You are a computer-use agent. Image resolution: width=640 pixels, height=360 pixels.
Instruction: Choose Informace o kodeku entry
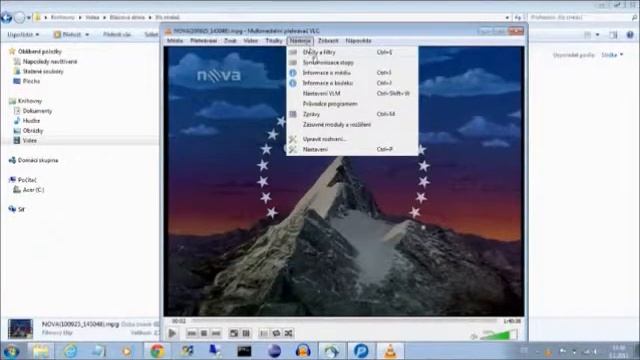(x=352, y=83)
